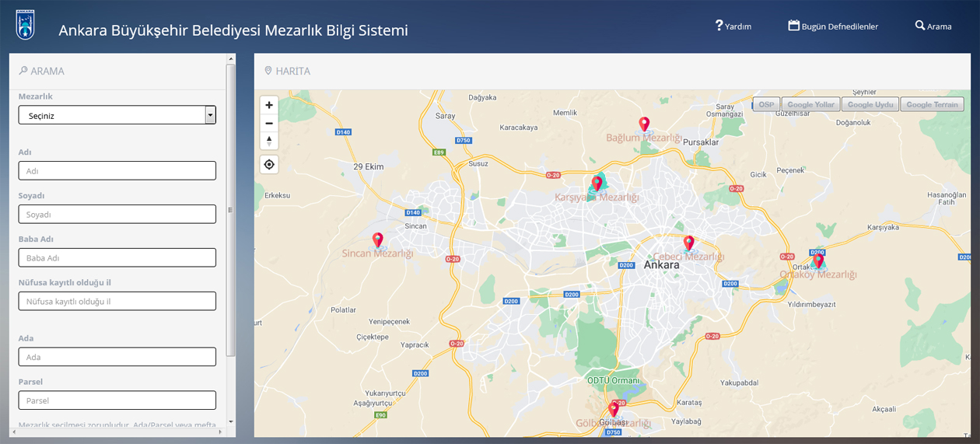The height and width of the screenshot is (444, 980).
Task: Click the zoom in plus button
Action: coord(269,105)
